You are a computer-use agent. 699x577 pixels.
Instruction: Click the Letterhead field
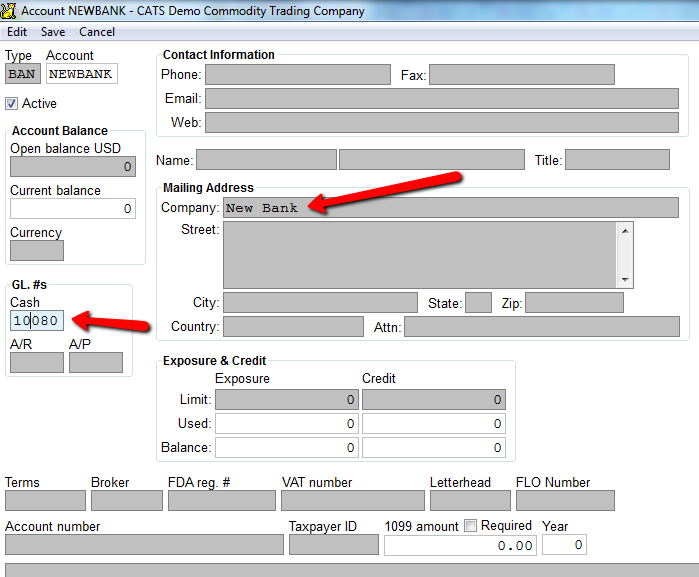tap(470, 500)
